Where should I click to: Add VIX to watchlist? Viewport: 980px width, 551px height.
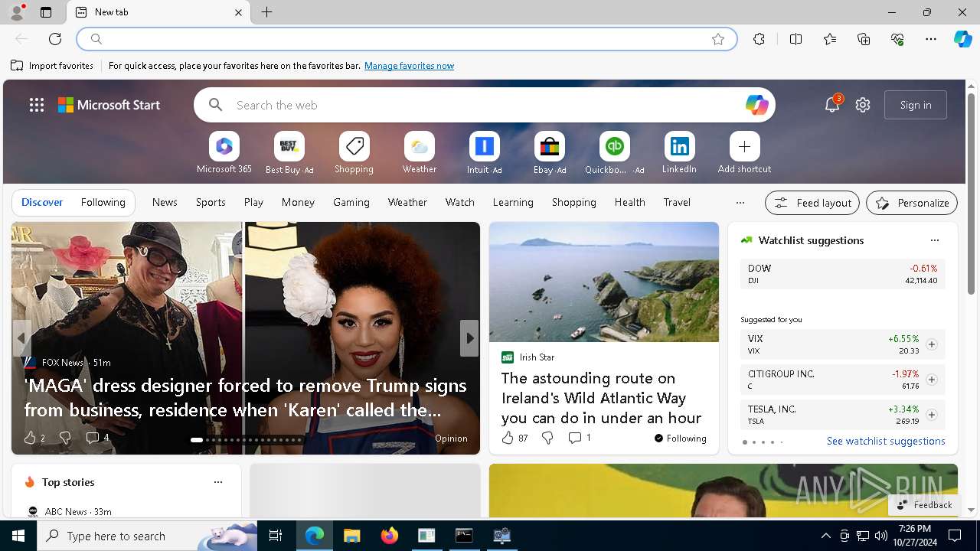[931, 344]
